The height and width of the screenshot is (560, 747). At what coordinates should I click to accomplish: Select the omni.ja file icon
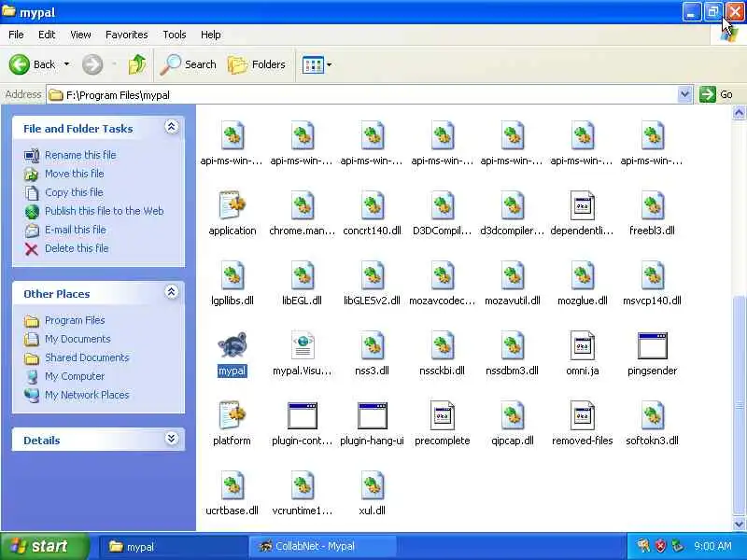point(582,345)
